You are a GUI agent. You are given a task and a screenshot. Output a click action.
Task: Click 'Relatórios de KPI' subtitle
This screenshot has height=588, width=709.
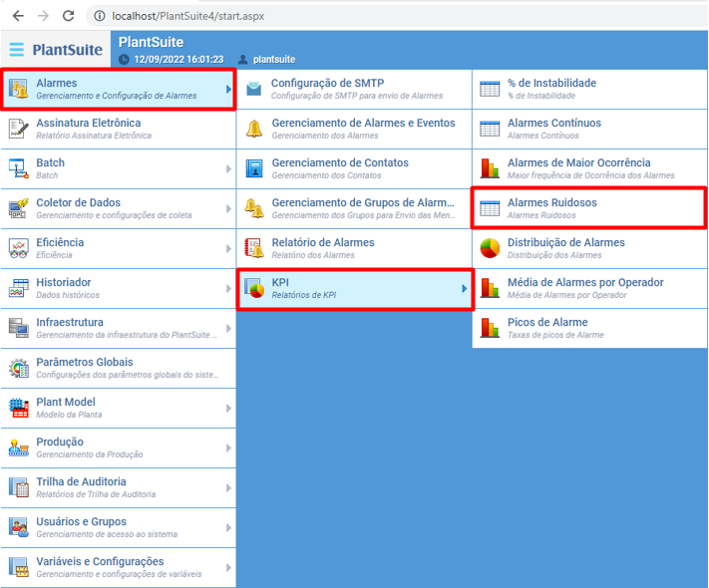click(x=304, y=295)
